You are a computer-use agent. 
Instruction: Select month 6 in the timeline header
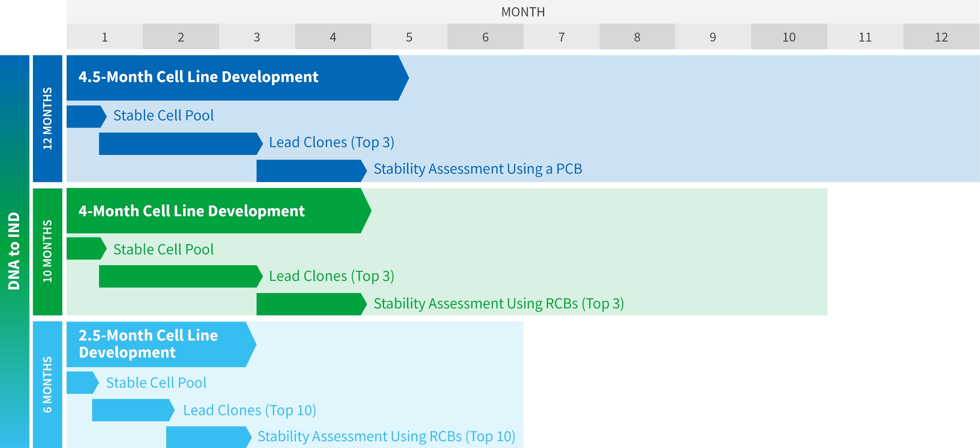[485, 37]
